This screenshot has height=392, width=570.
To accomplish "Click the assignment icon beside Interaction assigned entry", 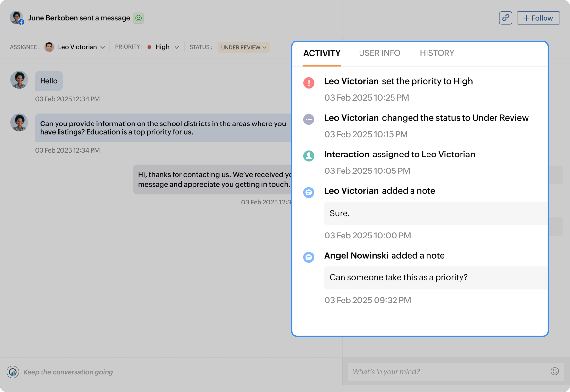I will click(308, 156).
